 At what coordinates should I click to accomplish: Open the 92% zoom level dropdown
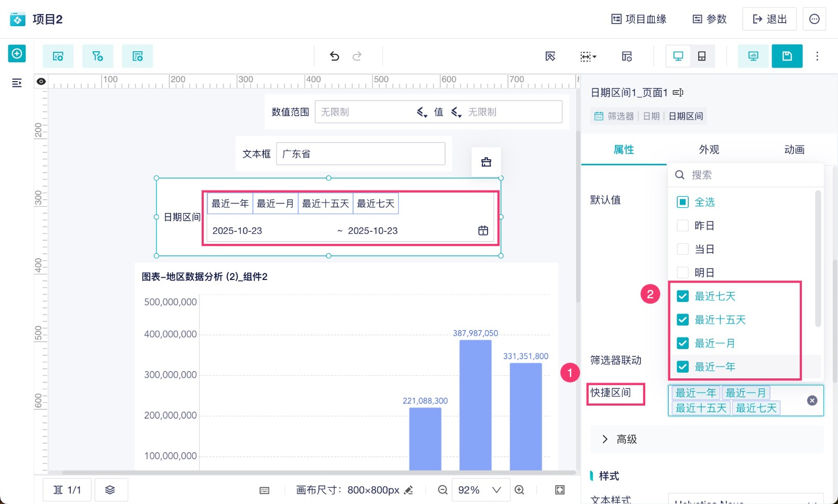(480, 490)
